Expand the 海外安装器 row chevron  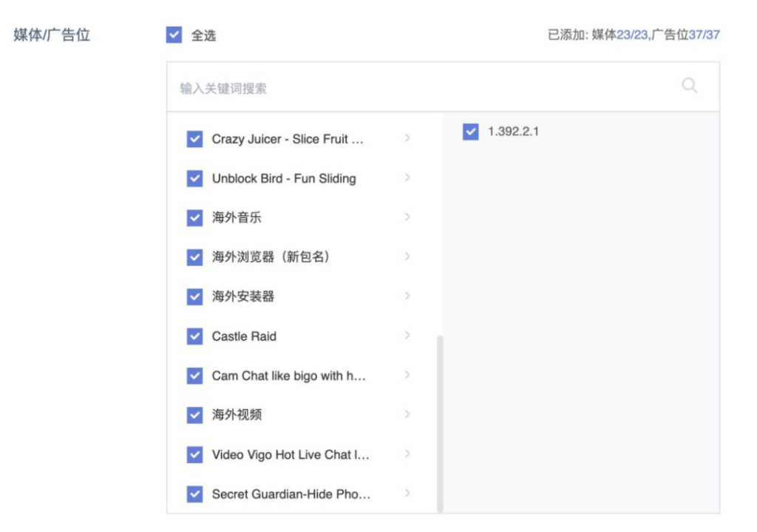(407, 296)
